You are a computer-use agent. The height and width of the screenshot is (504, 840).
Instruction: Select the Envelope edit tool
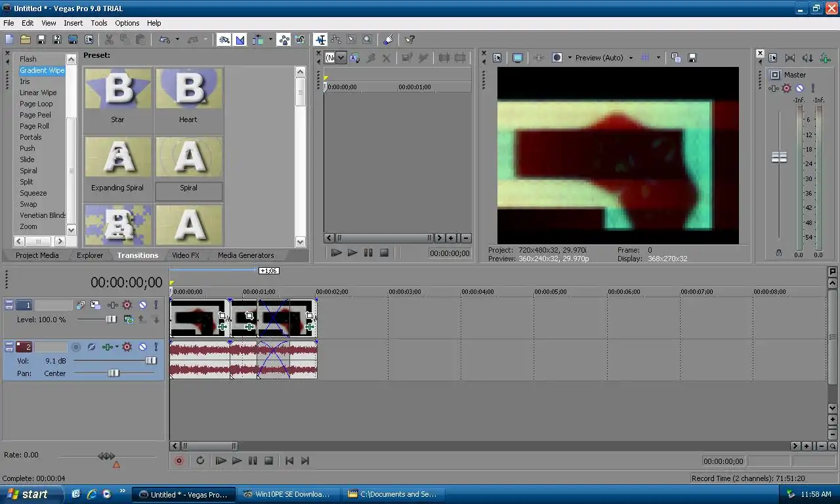pyautogui.click(x=335, y=40)
